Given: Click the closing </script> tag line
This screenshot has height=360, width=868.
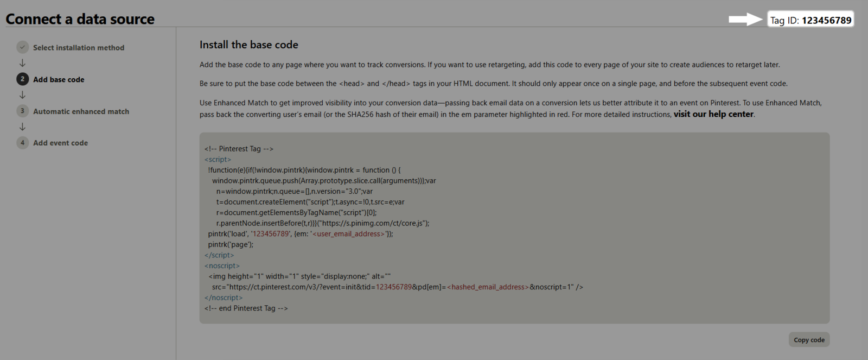Looking at the screenshot, I should [x=219, y=255].
